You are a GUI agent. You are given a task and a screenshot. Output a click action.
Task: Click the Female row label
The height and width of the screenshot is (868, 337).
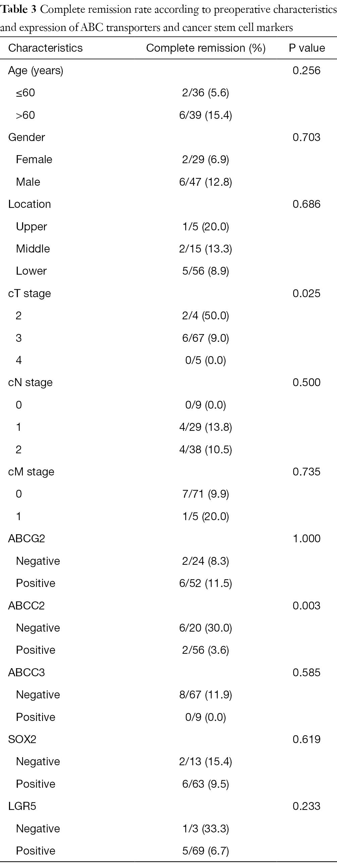tap(34, 159)
